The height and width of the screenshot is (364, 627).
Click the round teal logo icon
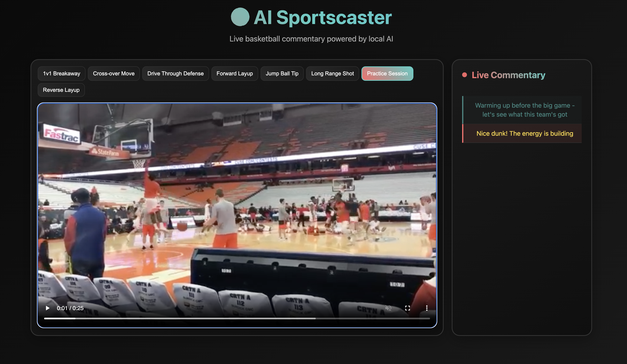pyautogui.click(x=240, y=17)
